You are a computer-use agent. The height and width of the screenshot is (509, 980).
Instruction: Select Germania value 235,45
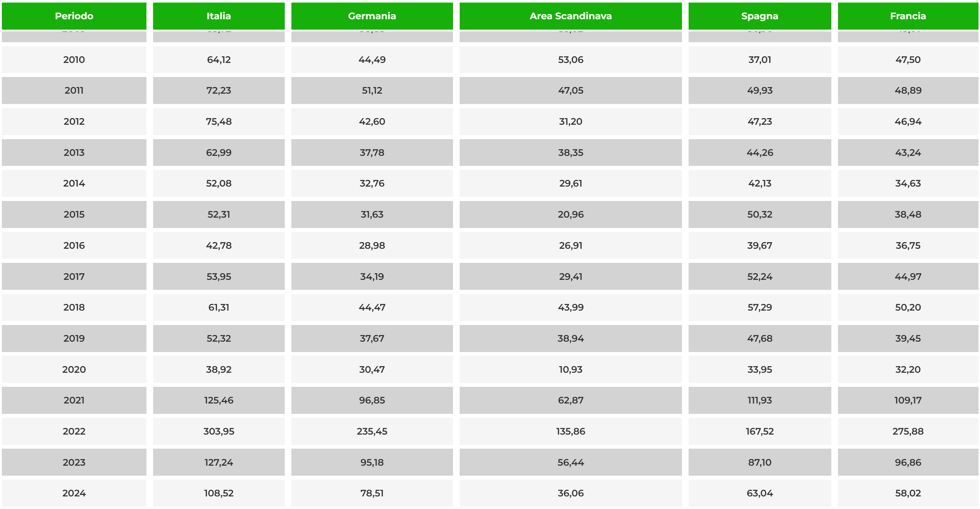[372, 431]
